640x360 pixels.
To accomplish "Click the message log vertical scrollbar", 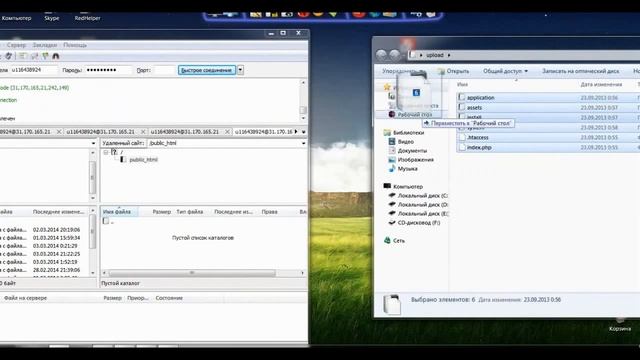I will (303, 100).
